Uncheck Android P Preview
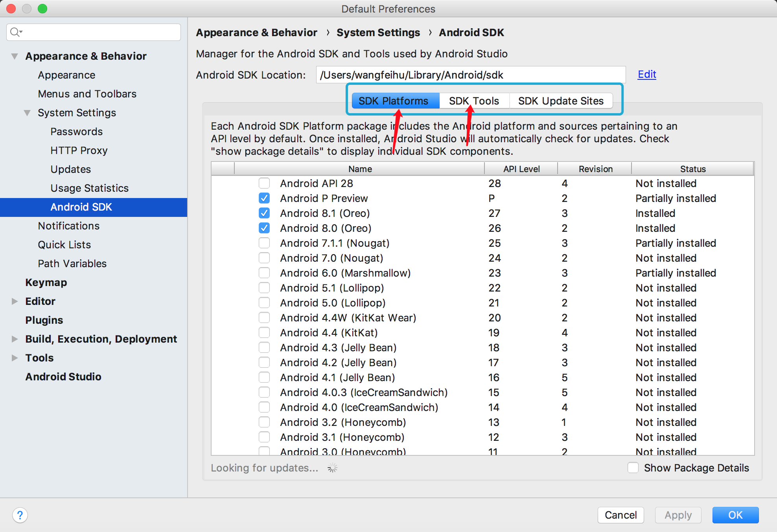This screenshot has width=777, height=532. (264, 198)
